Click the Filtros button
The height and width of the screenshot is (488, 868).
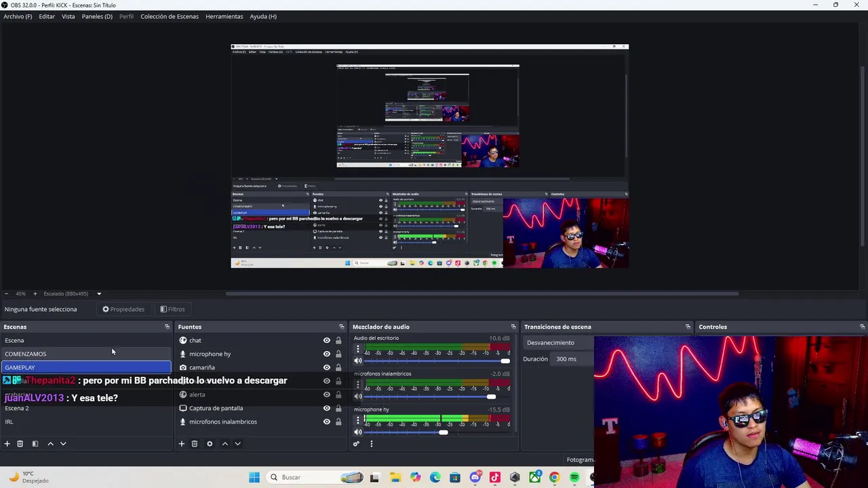[x=172, y=309]
